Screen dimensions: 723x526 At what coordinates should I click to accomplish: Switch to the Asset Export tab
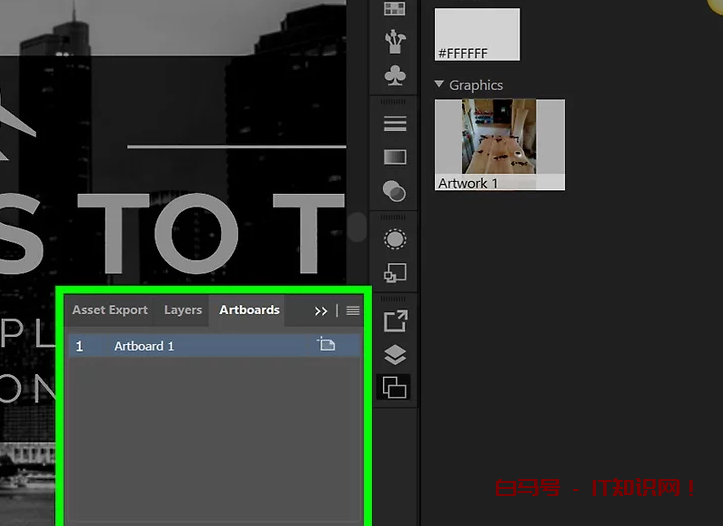point(110,310)
